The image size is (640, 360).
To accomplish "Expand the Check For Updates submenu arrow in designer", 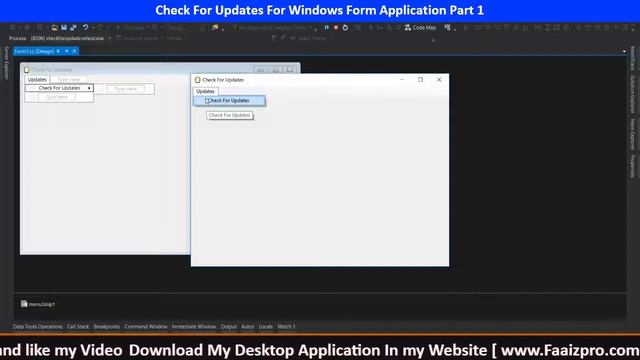I will 89,88.
